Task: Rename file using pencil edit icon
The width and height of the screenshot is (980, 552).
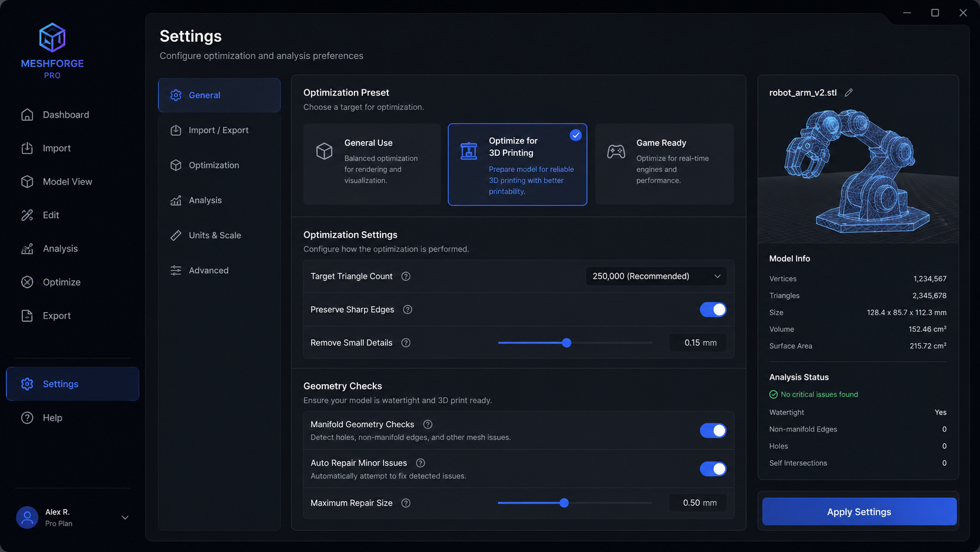Action: click(849, 93)
